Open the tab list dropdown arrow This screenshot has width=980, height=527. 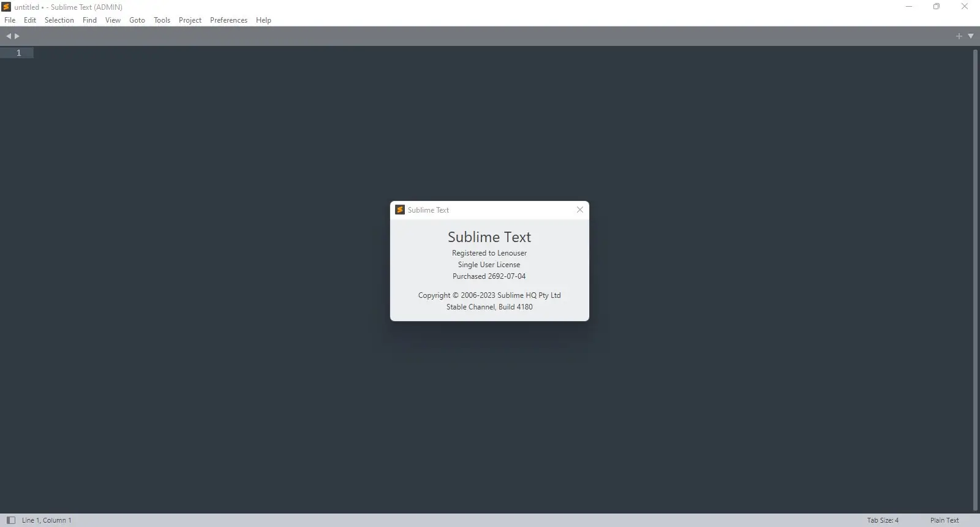coord(971,36)
